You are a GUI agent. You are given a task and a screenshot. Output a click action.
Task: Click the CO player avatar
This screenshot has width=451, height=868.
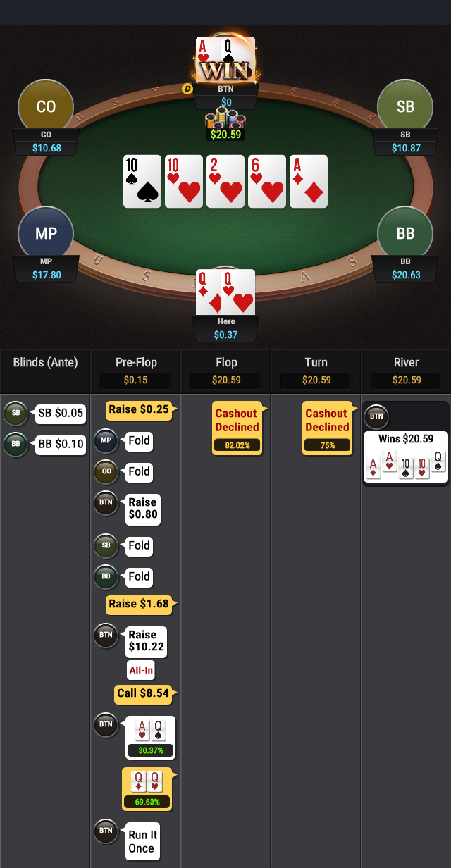click(x=46, y=107)
